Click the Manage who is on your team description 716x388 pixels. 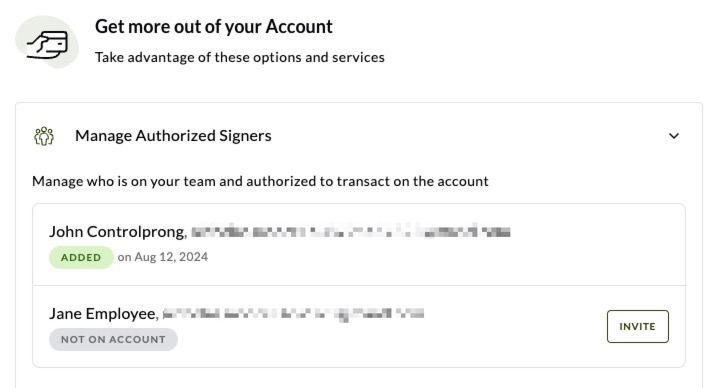click(x=260, y=181)
